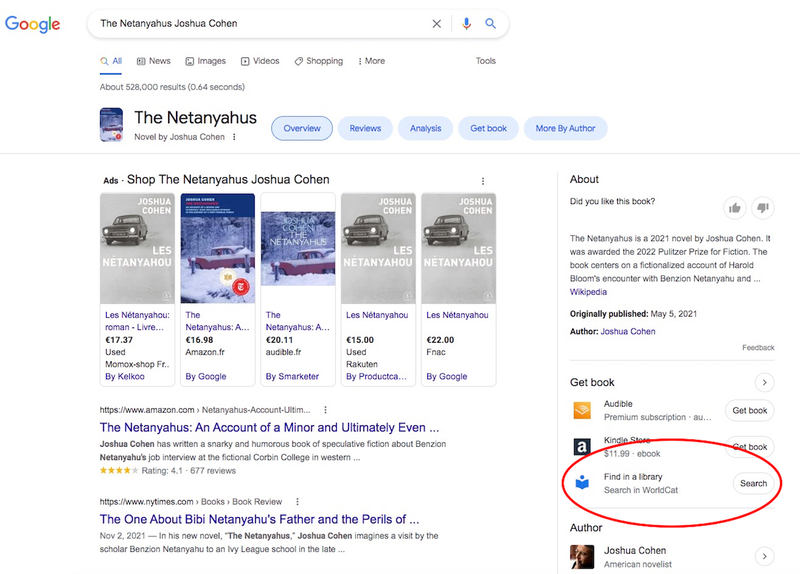Click the Joshua Cohen American novelist entry
The width and height of the screenshot is (800, 574).
click(x=671, y=557)
